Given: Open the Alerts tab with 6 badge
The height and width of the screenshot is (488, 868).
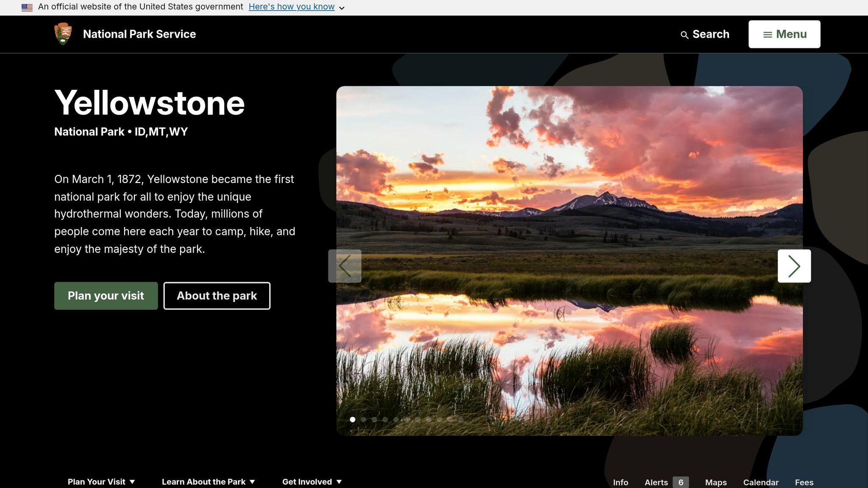Looking at the screenshot, I should (x=666, y=482).
